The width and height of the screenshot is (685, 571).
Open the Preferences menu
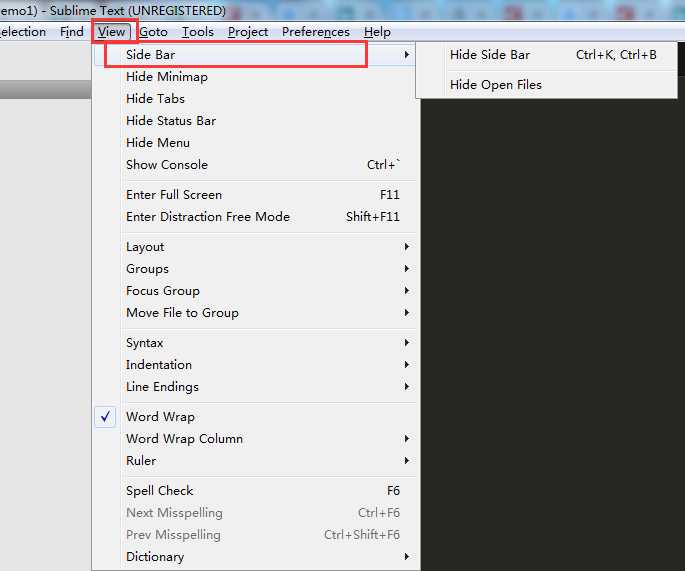(x=316, y=32)
